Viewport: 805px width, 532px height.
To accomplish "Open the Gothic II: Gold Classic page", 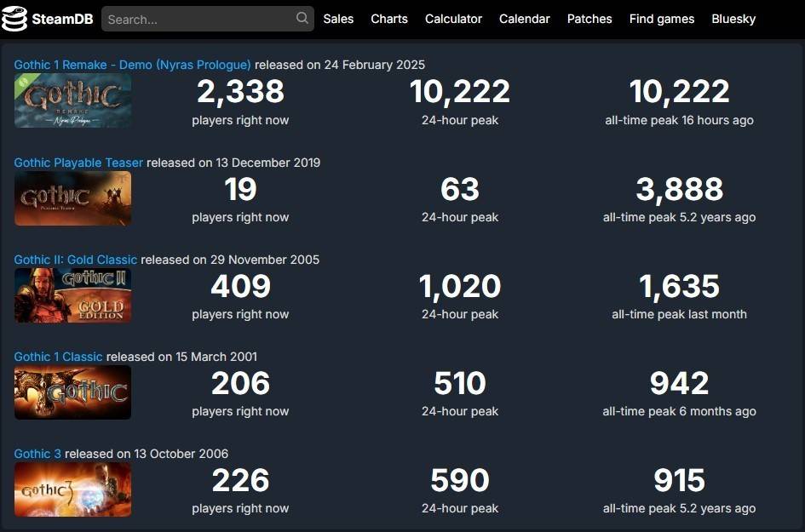I will [x=74, y=260].
